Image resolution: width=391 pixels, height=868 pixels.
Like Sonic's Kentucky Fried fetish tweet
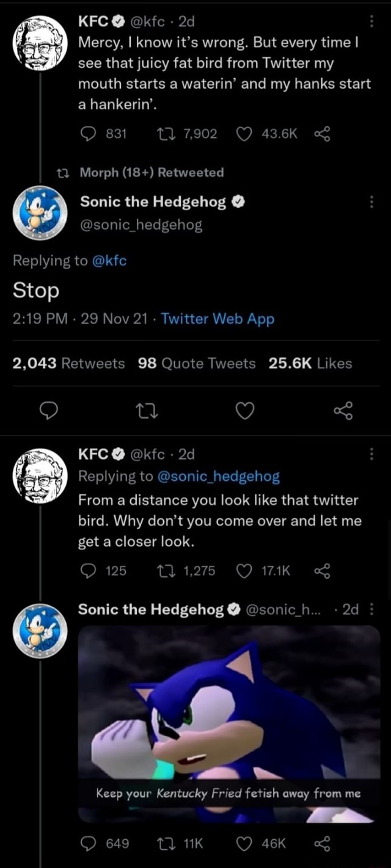tap(244, 842)
